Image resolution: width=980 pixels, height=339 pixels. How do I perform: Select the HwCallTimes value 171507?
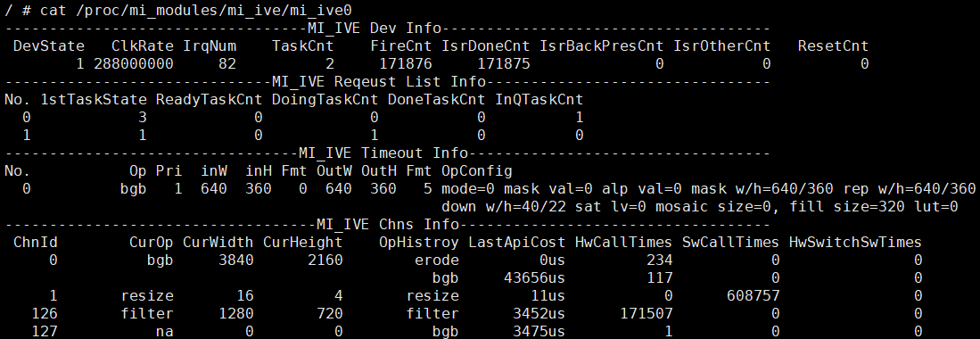pyautogui.click(x=646, y=313)
